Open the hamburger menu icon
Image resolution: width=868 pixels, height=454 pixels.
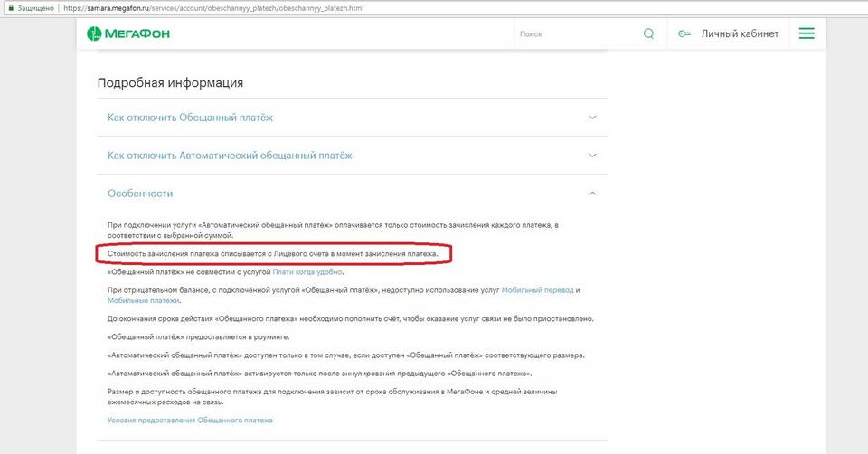(807, 33)
